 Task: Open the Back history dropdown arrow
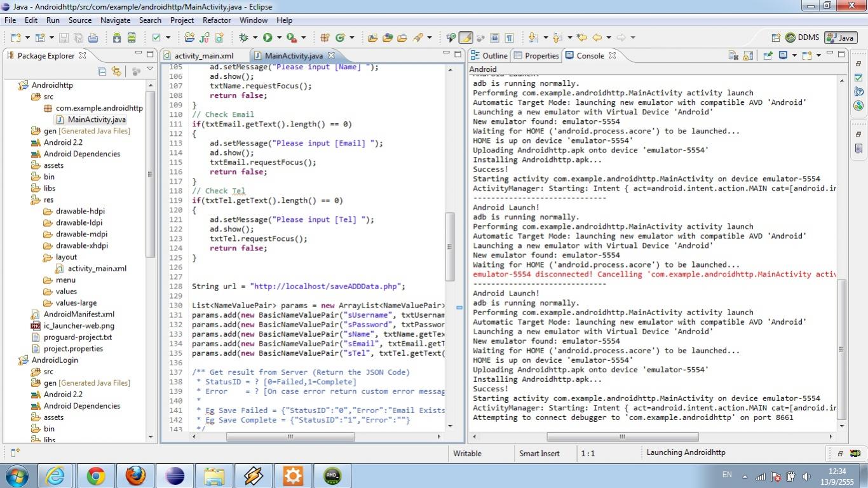pyautogui.click(x=608, y=38)
